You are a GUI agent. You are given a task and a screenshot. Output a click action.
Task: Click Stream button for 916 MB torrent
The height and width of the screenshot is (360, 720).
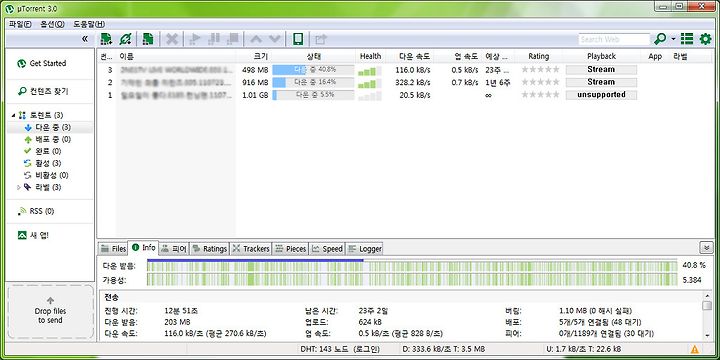601,82
